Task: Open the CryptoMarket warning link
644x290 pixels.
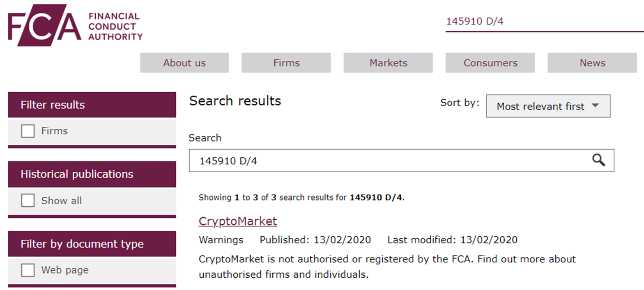Action: point(237,221)
